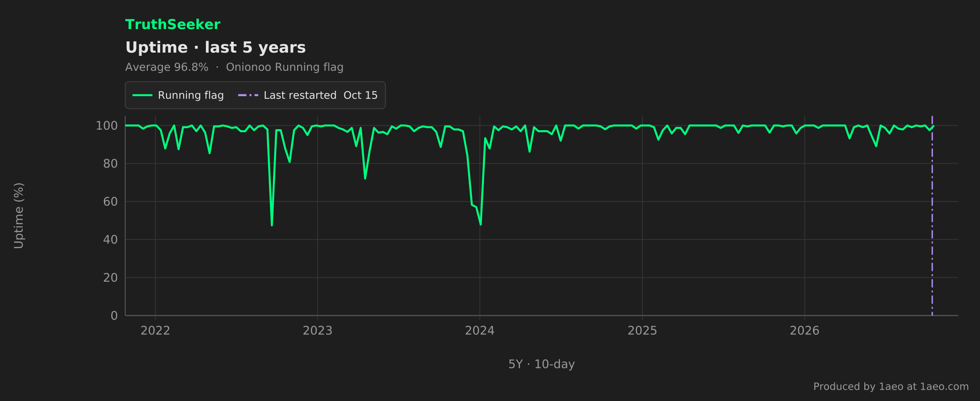Click the "Uptime (%)" axis title
The image size is (980, 401).
click(19, 215)
